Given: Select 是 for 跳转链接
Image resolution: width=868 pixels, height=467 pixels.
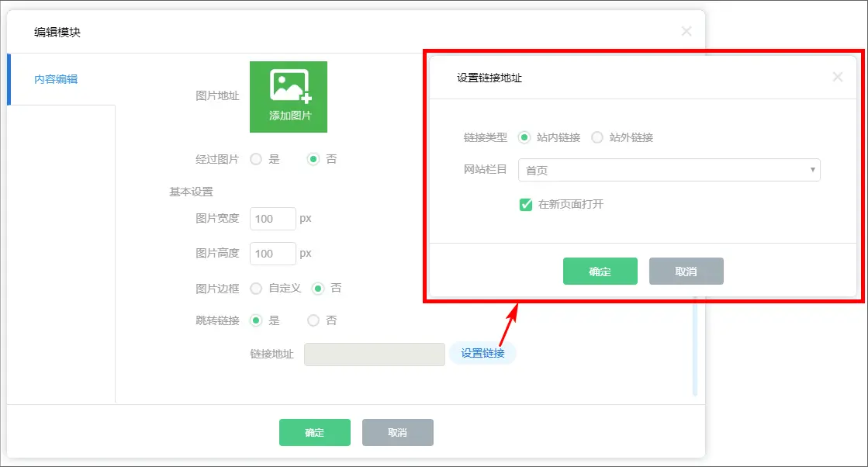Looking at the screenshot, I should [x=256, y=320].
